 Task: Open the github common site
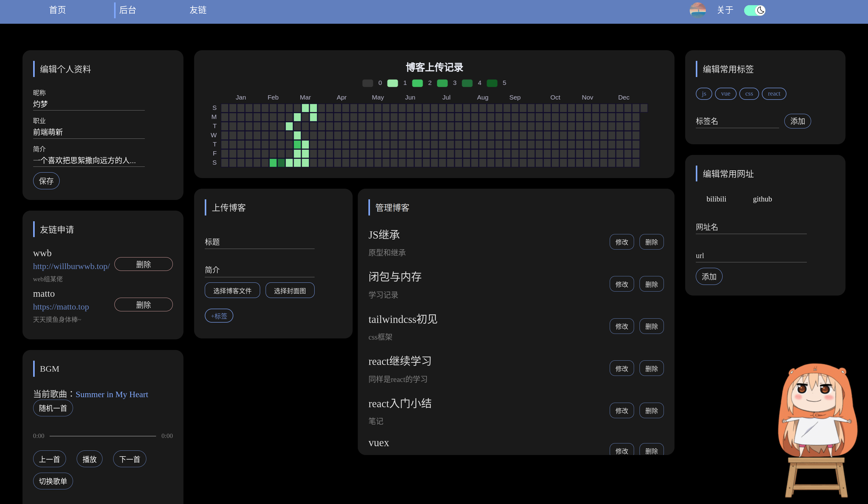[762, 199]
